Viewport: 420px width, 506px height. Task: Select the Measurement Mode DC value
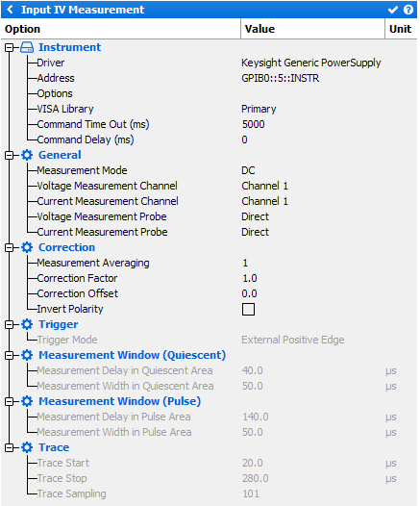[248, 170]
